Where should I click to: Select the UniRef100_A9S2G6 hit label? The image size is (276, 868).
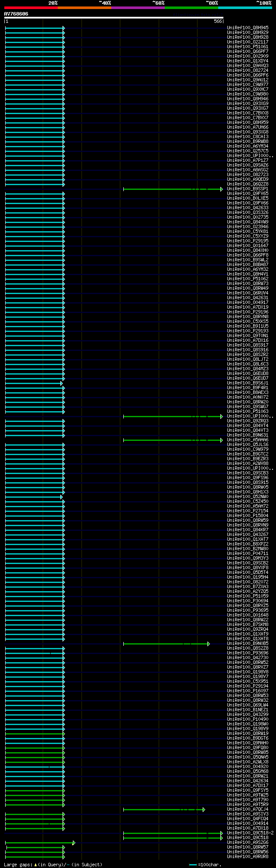[248, 843]
